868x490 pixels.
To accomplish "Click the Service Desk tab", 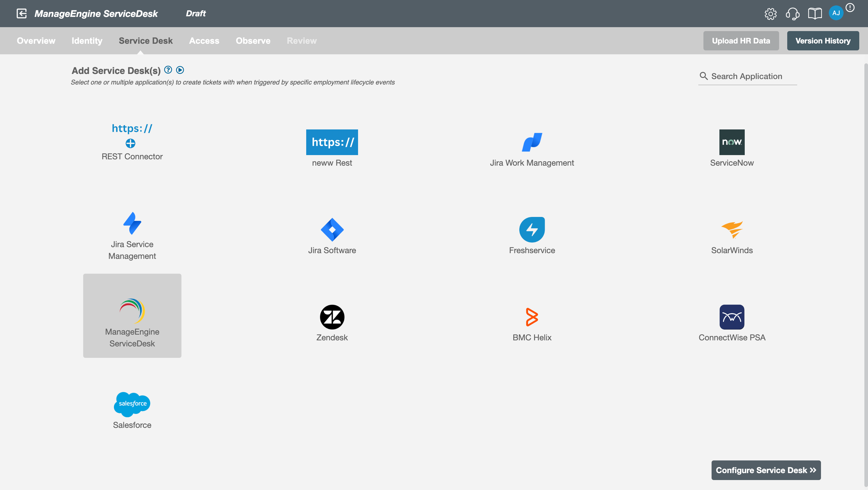I will click(146, 40).
